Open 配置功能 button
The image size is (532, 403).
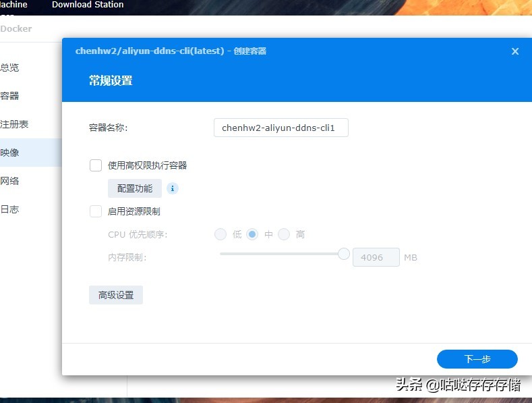135,188
